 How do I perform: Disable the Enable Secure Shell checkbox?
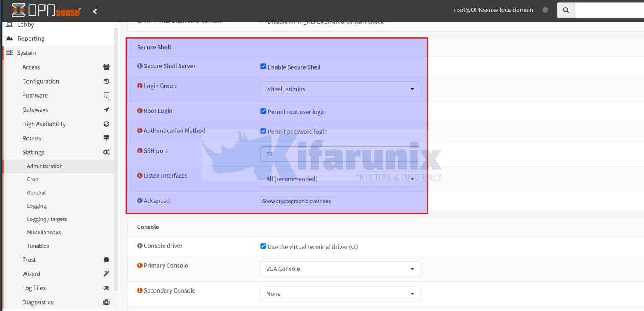click(x=263, y=66)
